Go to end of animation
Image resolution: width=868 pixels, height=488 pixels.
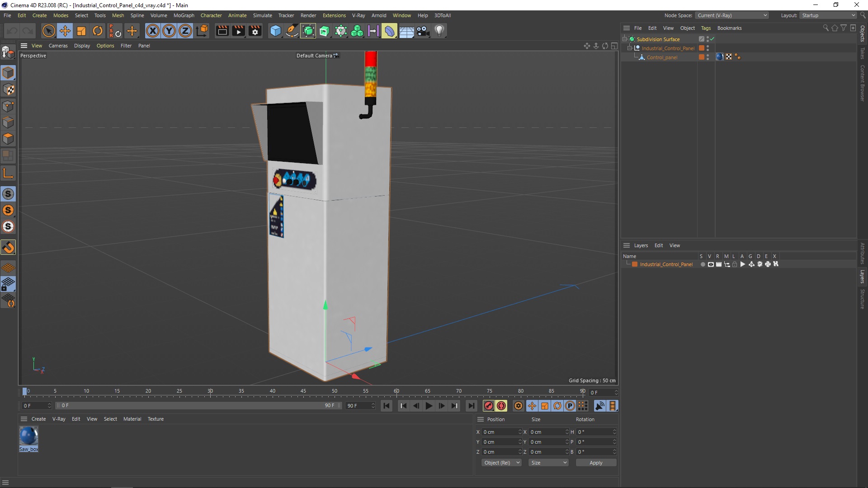coord(471,406)
